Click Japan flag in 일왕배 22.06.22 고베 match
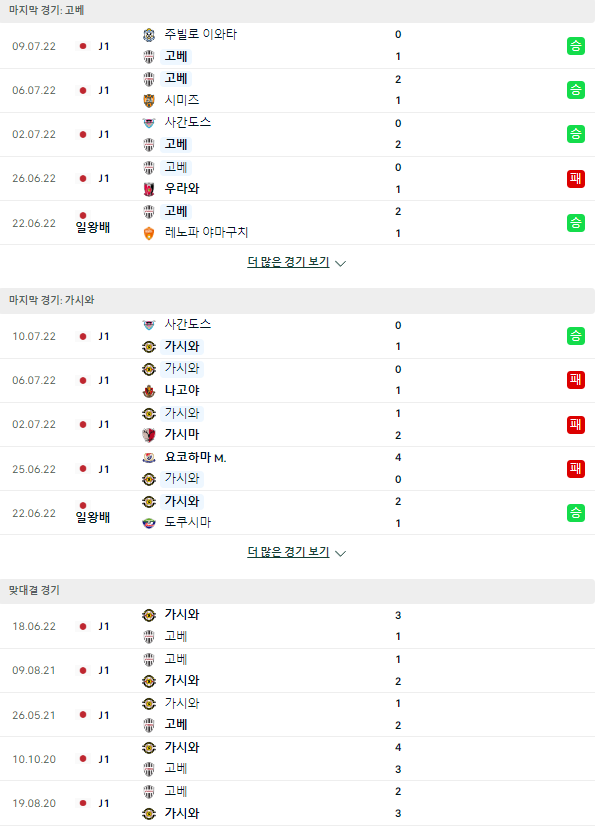595x831 pixels. [83, 215]
